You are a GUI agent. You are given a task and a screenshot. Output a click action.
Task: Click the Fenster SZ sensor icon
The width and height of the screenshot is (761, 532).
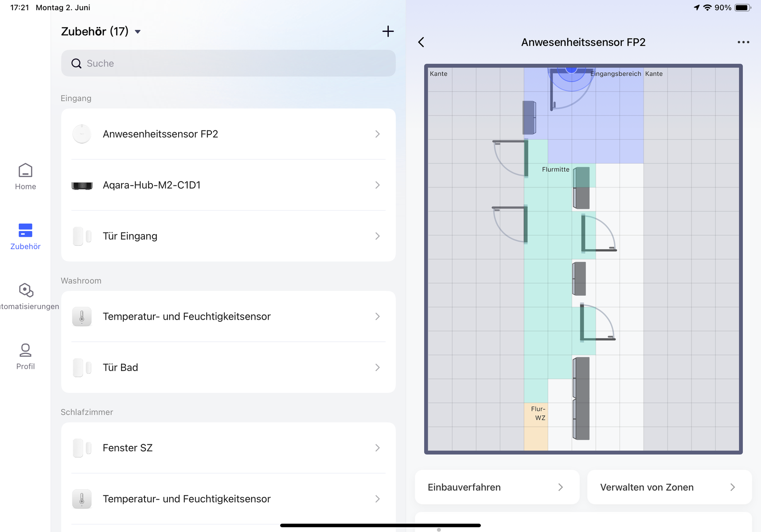(82, 448)
